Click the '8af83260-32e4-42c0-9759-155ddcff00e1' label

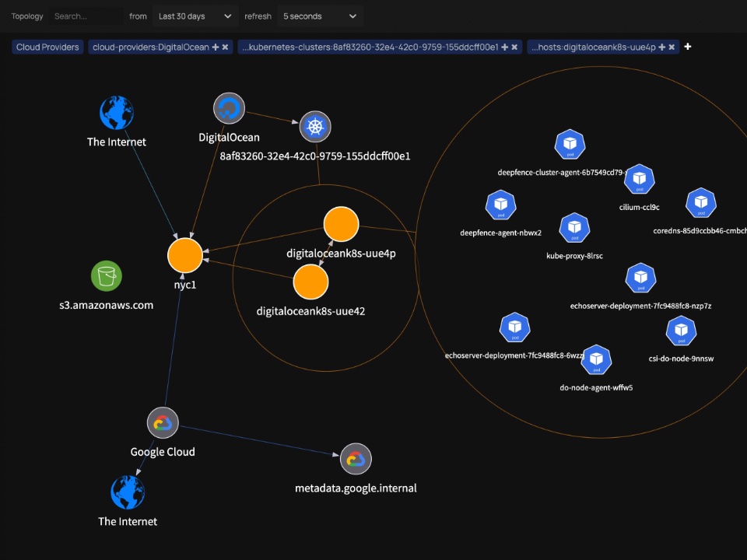click(x=315, y=156)
